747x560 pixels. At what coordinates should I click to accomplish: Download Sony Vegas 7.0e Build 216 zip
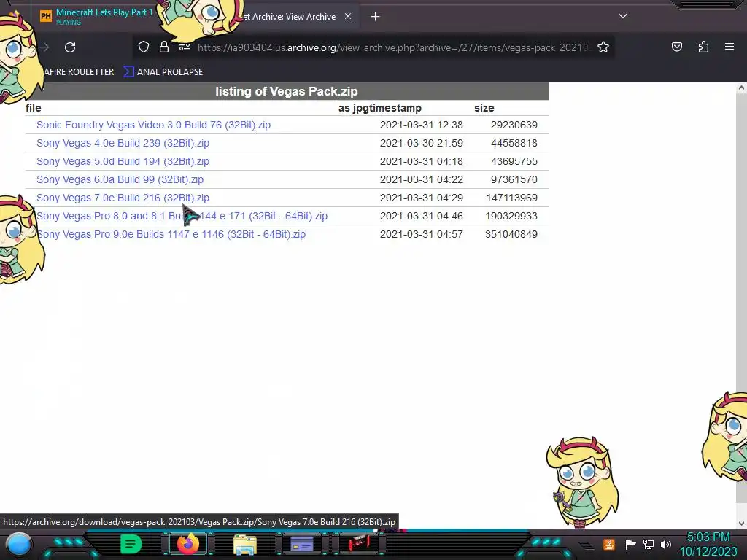(123, 198)
